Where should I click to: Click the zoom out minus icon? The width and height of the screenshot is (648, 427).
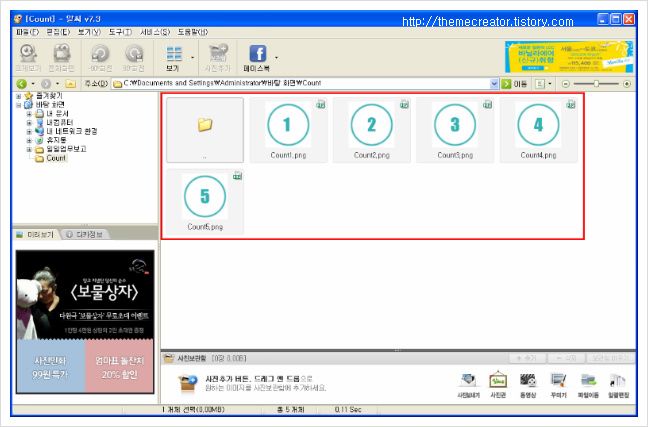coord(565,84)
